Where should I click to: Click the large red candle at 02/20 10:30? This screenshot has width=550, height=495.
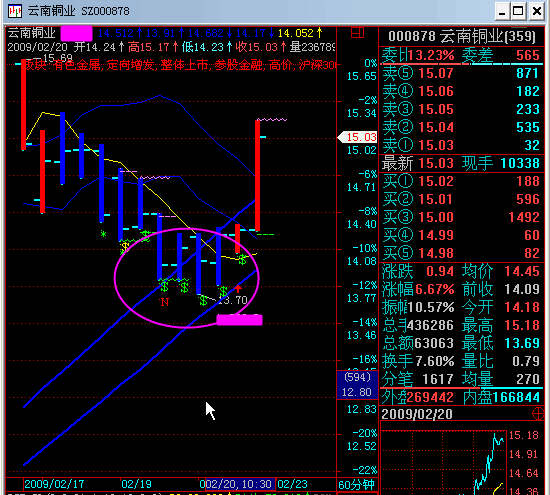coord(257,175)
